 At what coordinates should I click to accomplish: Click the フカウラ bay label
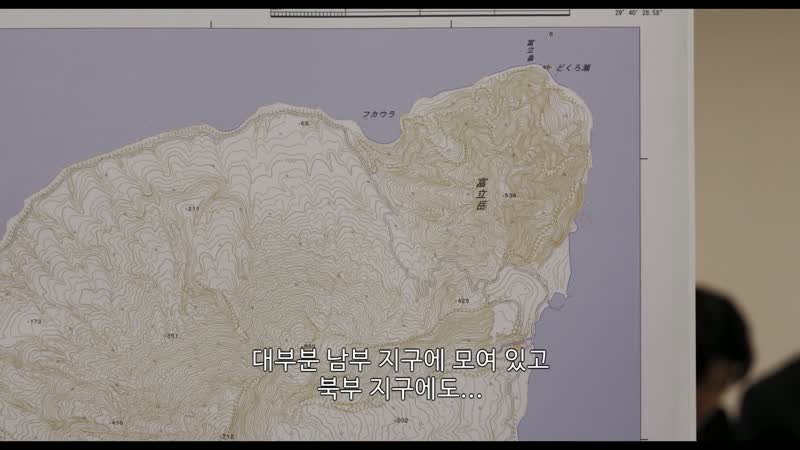[x=379, y=114]
